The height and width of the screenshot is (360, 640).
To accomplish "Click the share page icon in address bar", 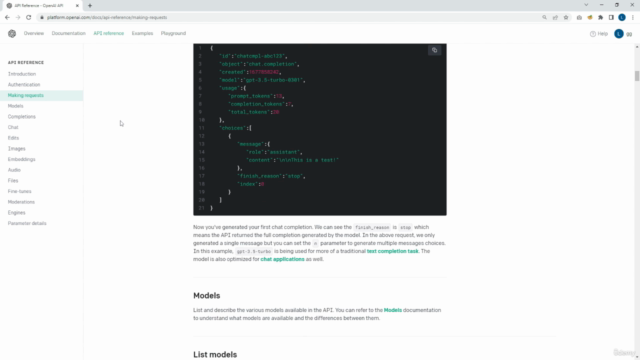I will 555,18.
